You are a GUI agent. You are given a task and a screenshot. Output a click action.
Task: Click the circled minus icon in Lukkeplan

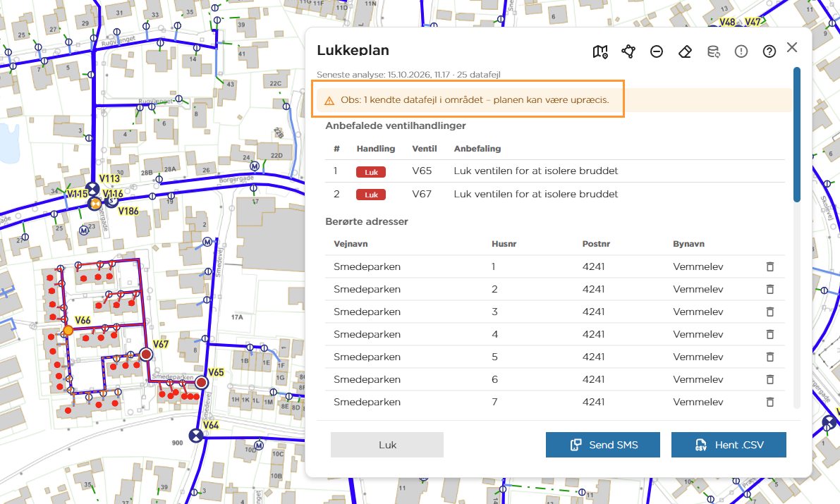coord(656,51)
